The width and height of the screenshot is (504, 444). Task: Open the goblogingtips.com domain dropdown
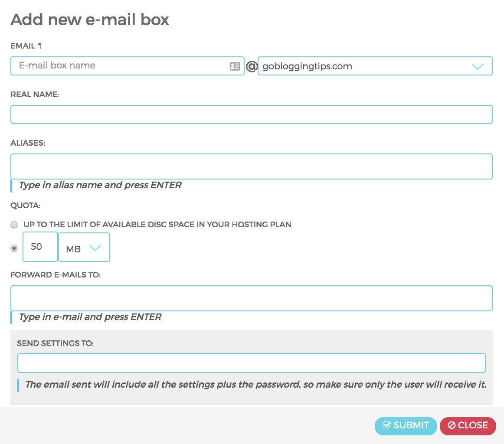[x=375, y=66]
